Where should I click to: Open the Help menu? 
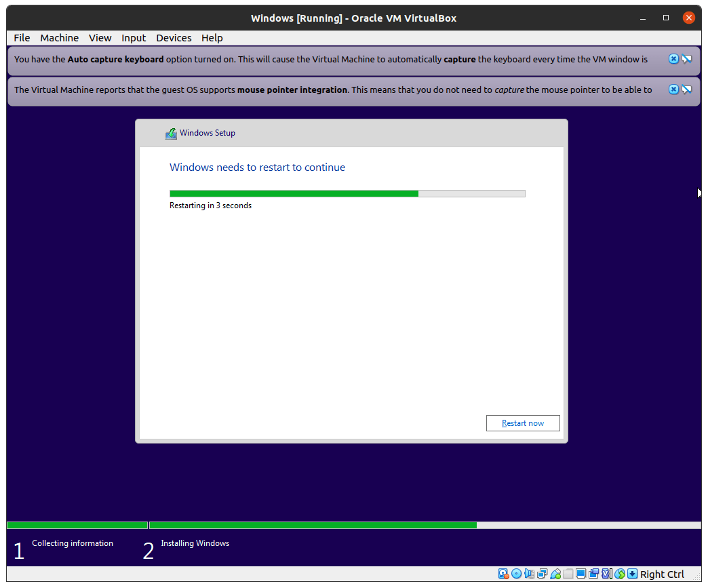(212, 38)
